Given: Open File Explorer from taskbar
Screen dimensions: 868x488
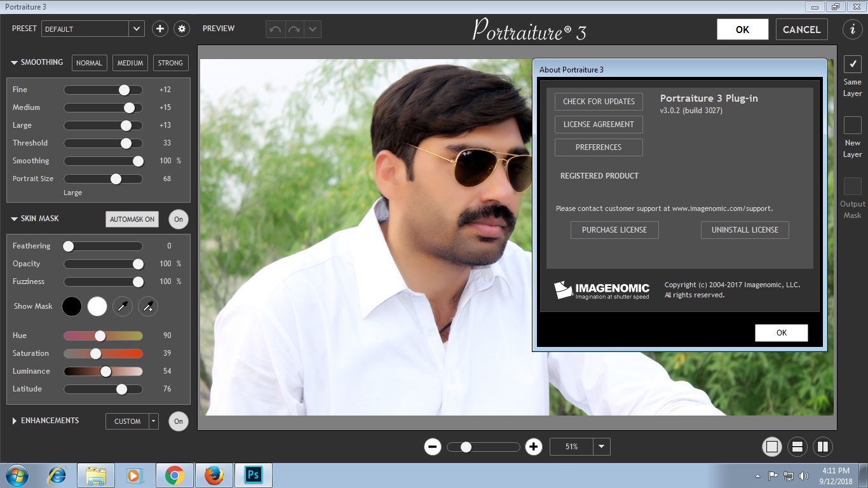Looking at the screenshot, I should click(x=96, y=475).
